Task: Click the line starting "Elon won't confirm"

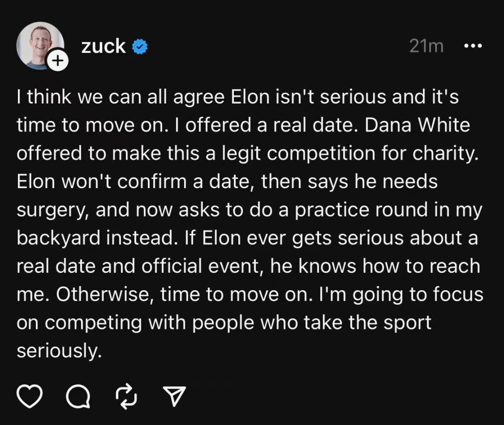Action: [227, 182]
